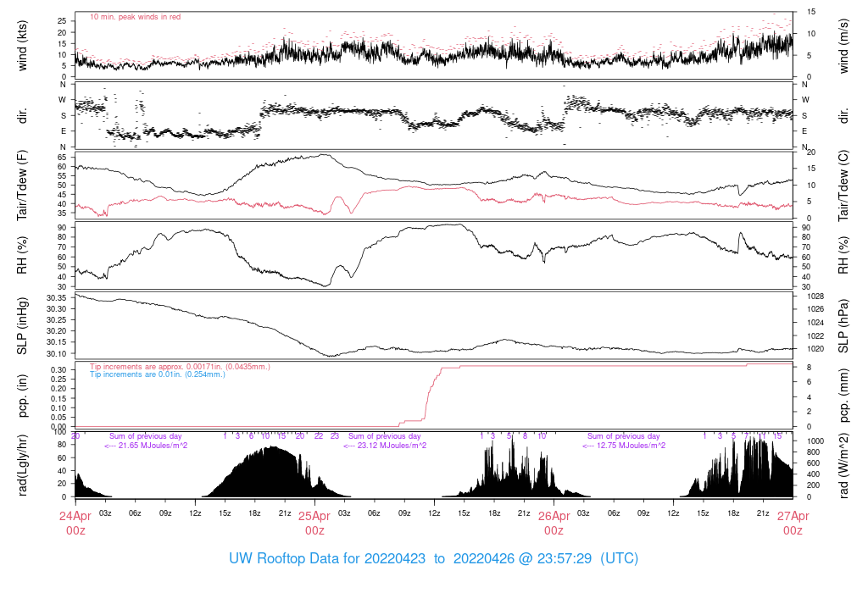Click the '25Apr 00z' date label
The width and height of the screenshot is (868, 593).
pos(314,523)
